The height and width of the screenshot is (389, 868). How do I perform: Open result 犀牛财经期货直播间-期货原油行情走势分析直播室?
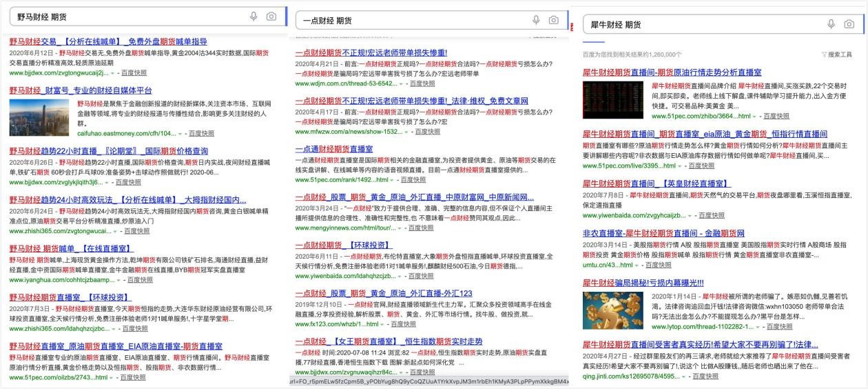click(x=672, y=72)
